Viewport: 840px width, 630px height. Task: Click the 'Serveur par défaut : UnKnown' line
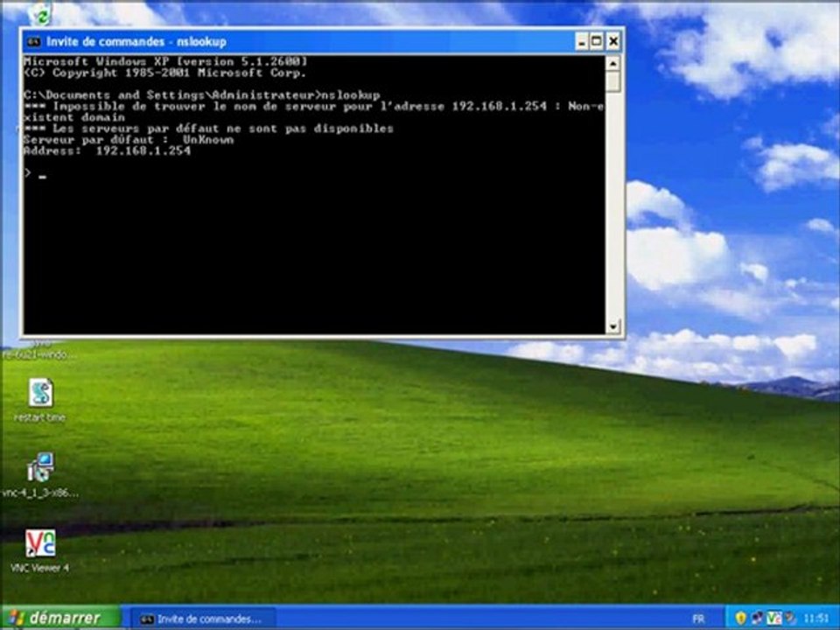129,140
